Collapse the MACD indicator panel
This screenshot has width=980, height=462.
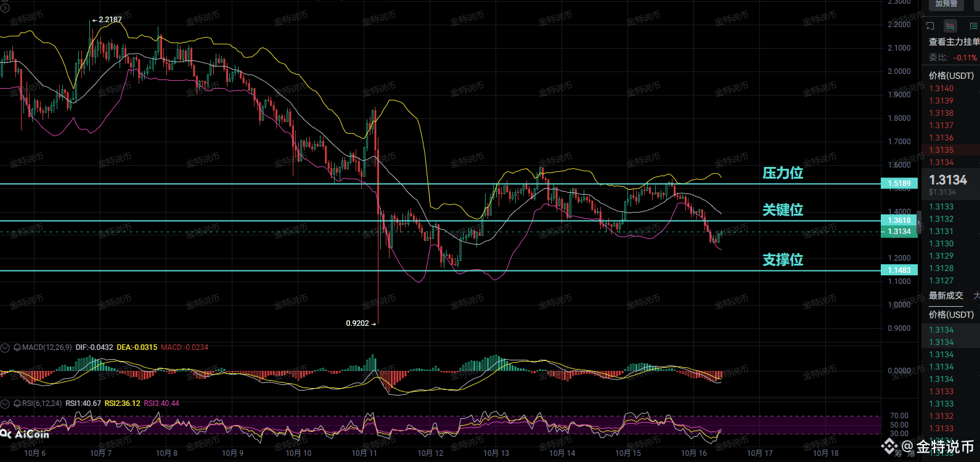pyautogui.click(x=5, y=347)
